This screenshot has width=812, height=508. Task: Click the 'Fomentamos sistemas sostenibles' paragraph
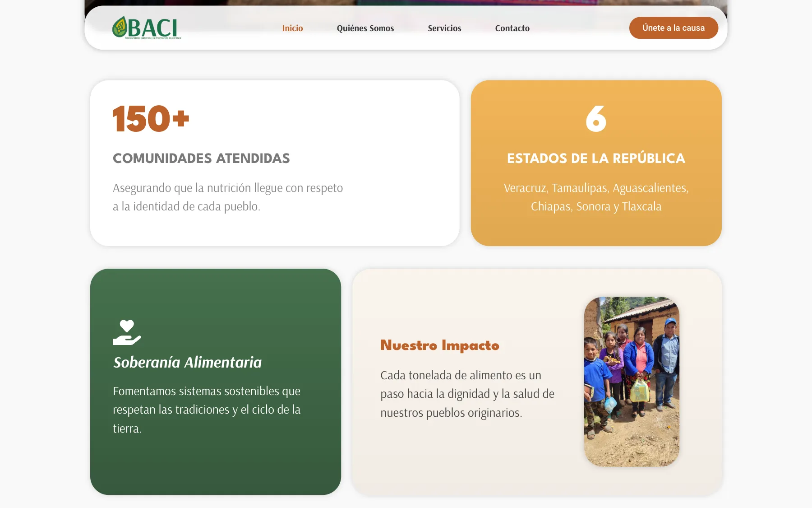point(207,410)
